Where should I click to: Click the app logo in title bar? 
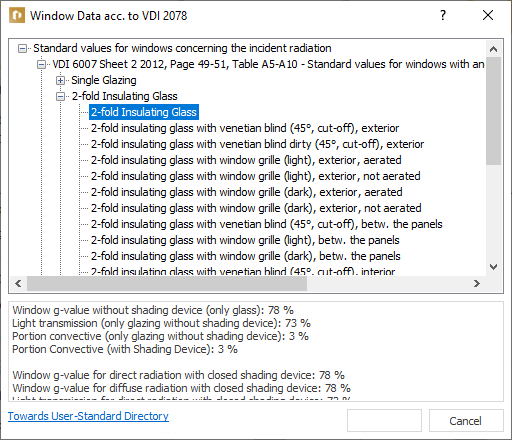tap(17, 15)
